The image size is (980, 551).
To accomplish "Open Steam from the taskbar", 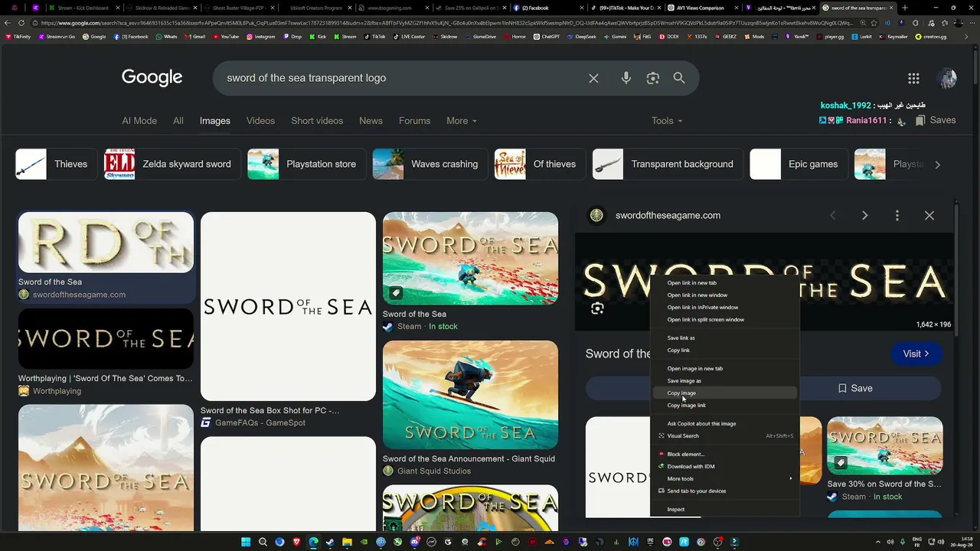I will [330, 543].
